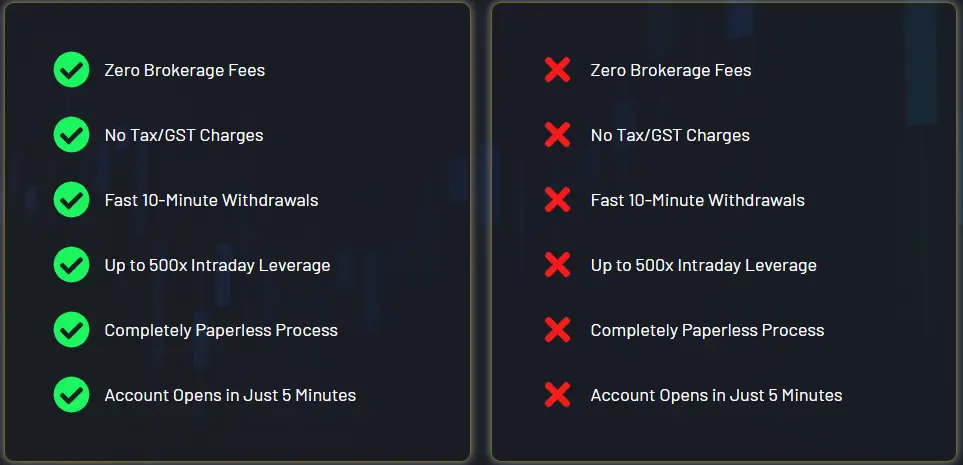
Task: Click red cross next to Completely Paperless Process
Action: click(558, 330)
